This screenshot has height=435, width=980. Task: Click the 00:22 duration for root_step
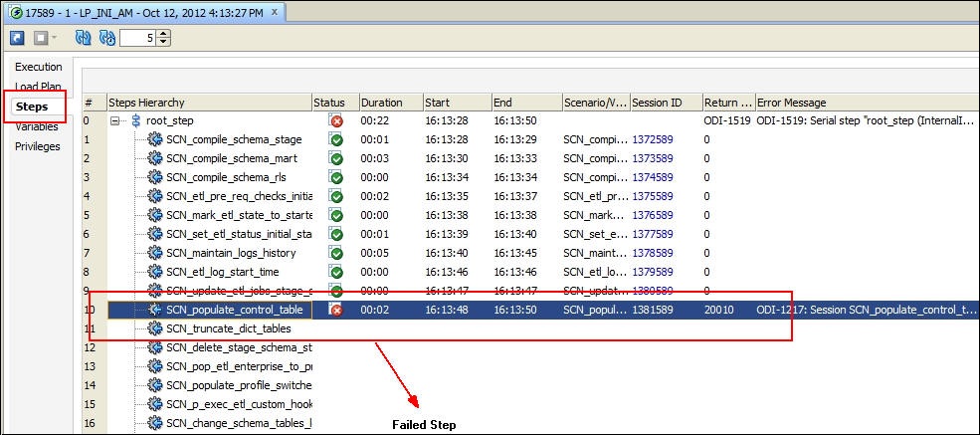tap(372, 120)
